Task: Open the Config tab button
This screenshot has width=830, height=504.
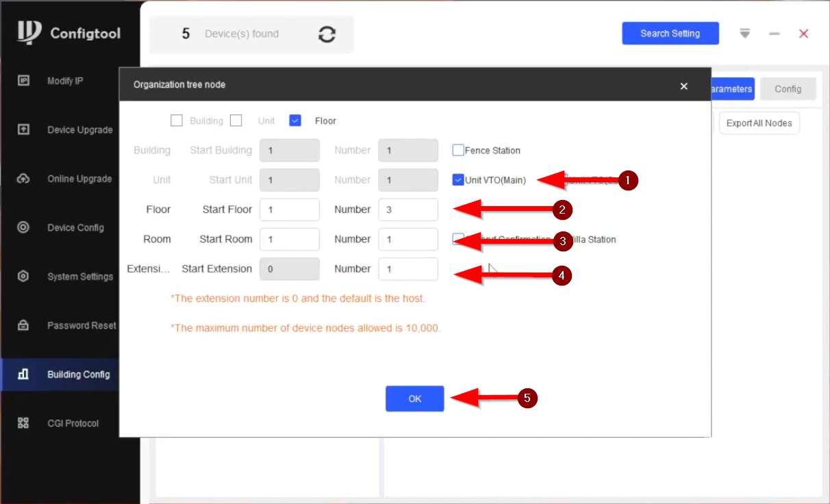Action: click(788, 89)
